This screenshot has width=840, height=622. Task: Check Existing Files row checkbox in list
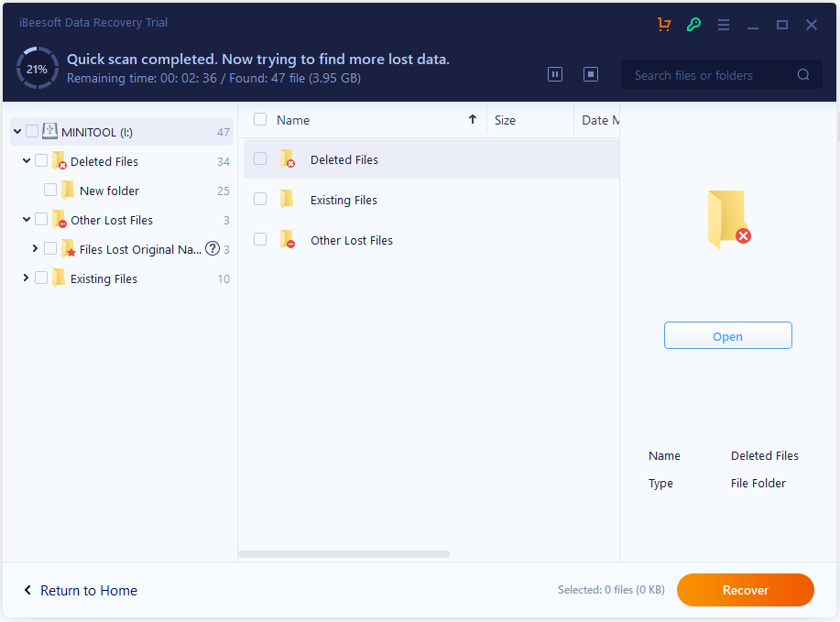point(260,199)
